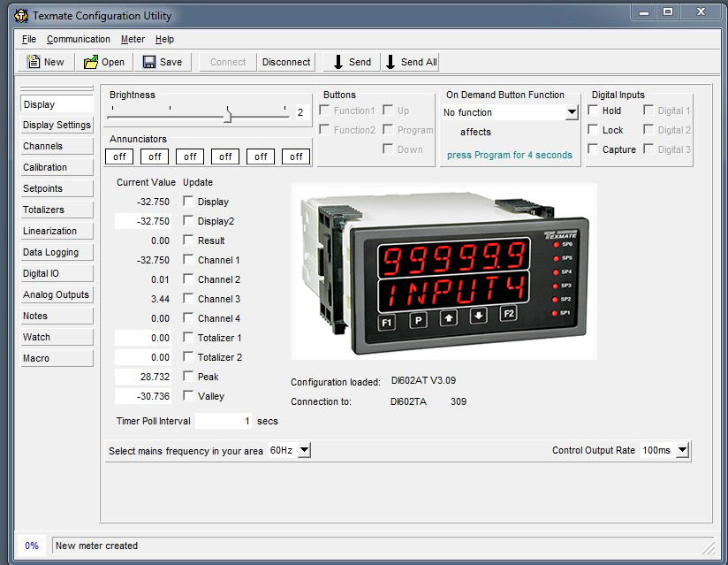Screen dimensions: 728x565
Task: Switch to the Channels tab
Action: [57, 146]
